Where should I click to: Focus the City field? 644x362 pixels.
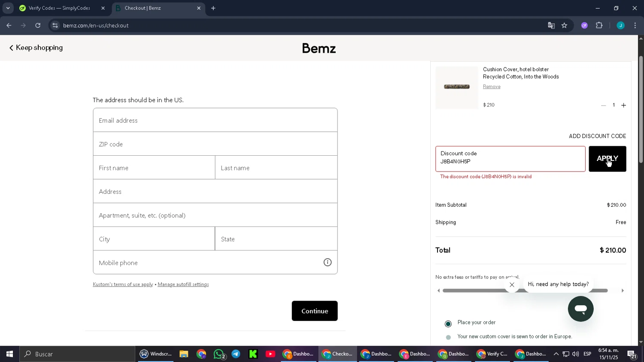[154, 239]
